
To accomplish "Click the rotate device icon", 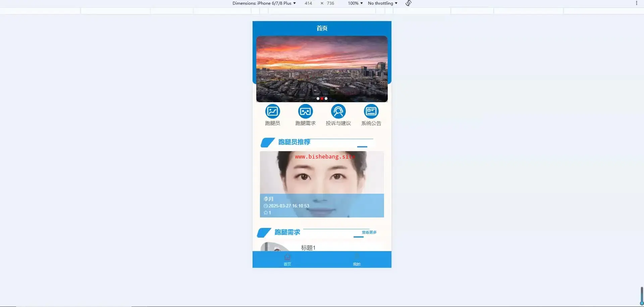I will tap(408, 3).
